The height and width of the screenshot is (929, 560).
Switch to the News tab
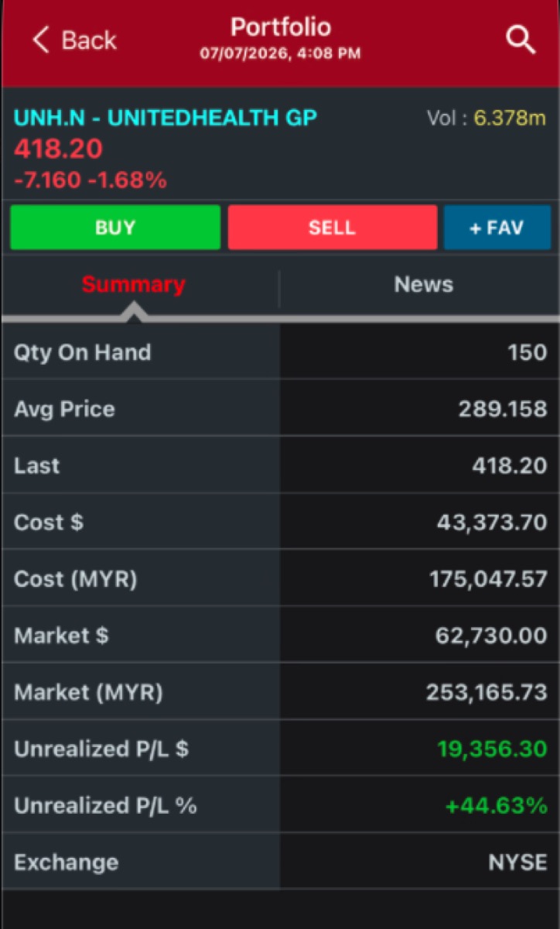click(x=423, y=284)
